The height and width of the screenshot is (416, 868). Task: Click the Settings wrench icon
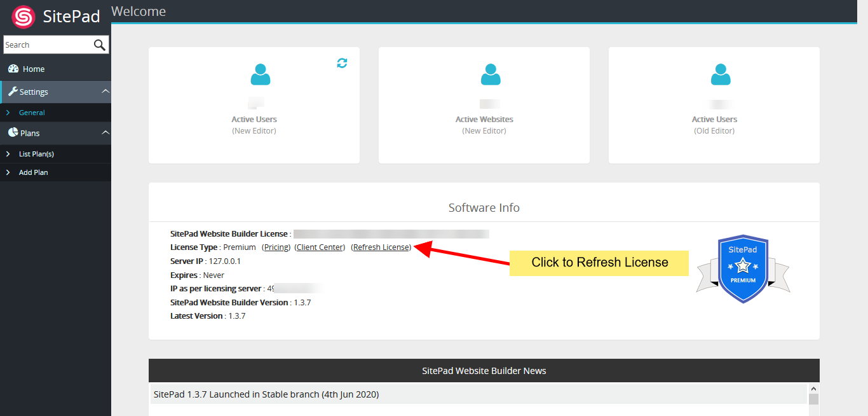click(x=13, y=92)
